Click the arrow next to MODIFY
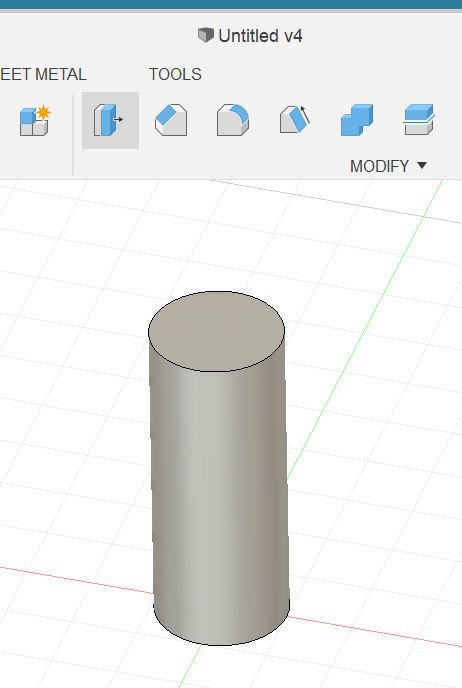 (x=422, y=165)
